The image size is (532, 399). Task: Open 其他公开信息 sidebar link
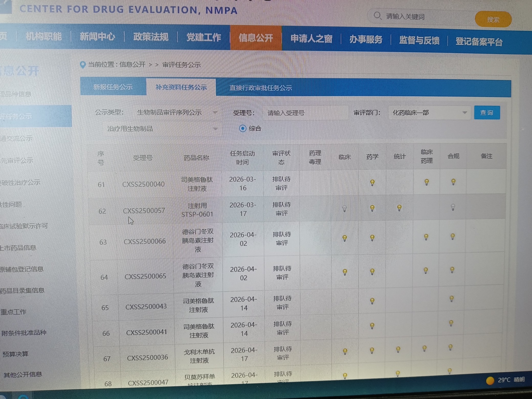(23, 374)
